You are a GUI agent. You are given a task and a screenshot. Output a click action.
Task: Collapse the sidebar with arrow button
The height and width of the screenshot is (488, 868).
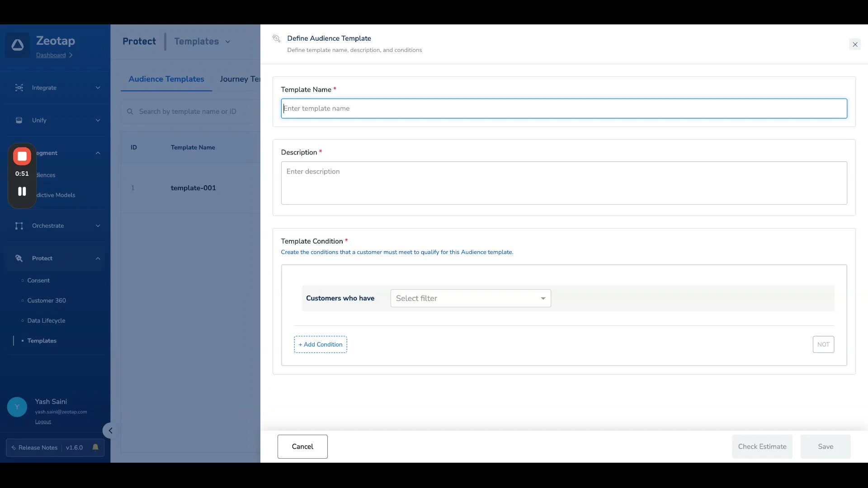[110, 431]
